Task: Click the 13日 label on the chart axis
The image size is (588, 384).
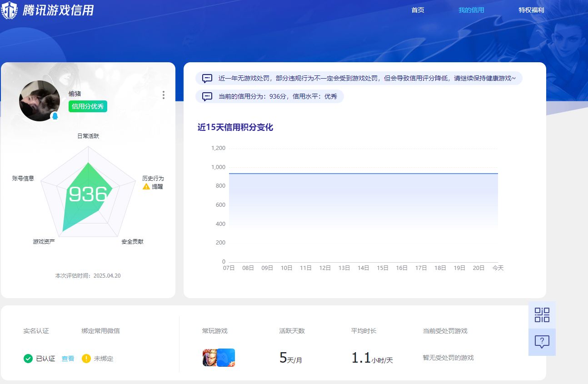Action: pyautogui.click(x=344, y=268)
